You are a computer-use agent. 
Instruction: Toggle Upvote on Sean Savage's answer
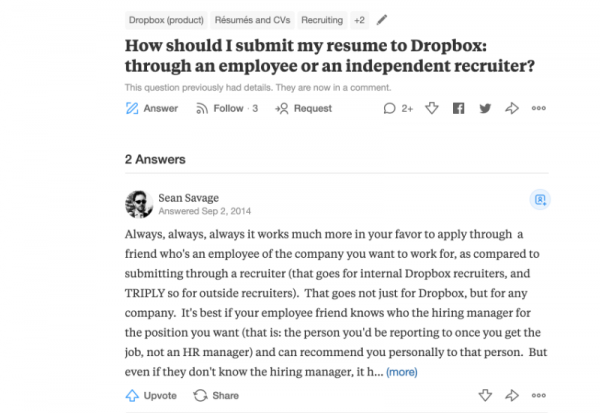click(x=153, y=395)
